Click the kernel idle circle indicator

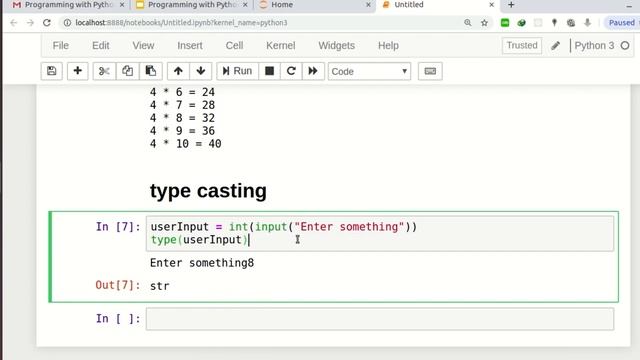click(625, 46)
